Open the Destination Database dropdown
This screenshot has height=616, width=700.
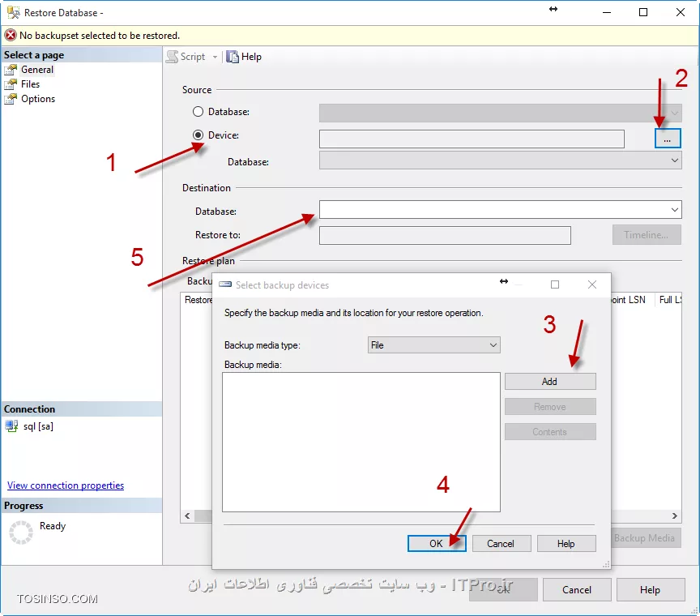click(x=500, y=209)
